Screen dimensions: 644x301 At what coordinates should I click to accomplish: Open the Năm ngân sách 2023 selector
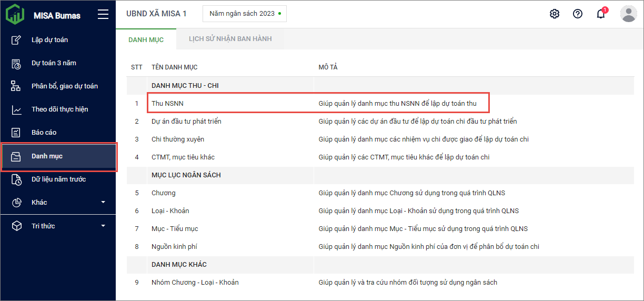[x=245, y=14]
